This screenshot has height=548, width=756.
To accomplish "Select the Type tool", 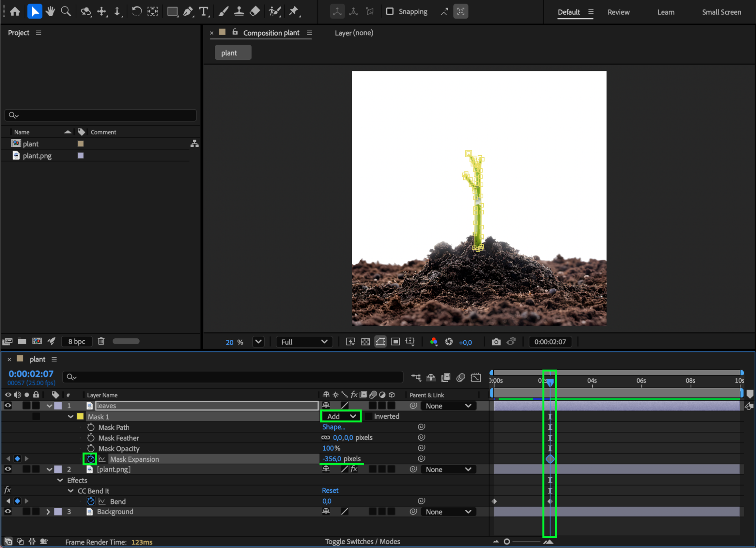I will point(204,12).
